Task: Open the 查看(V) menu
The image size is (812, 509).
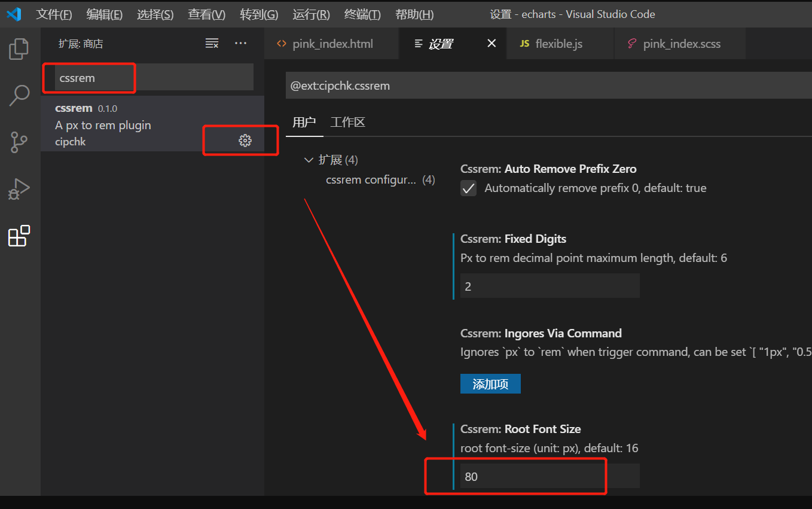Action: (x=207, y=14)
